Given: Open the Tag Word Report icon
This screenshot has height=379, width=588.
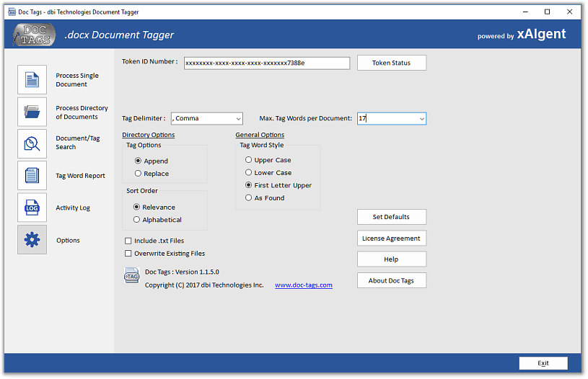Looking at the screenshot, I should [32, 176].
